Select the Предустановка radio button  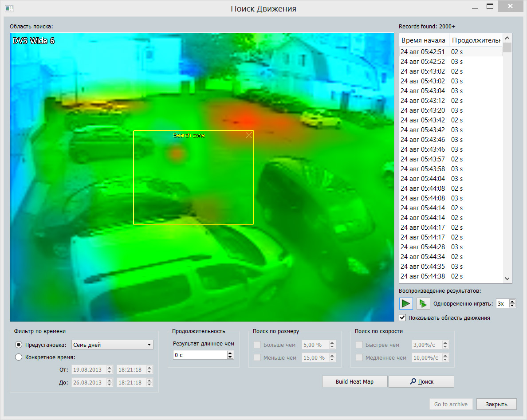(19, 345)
